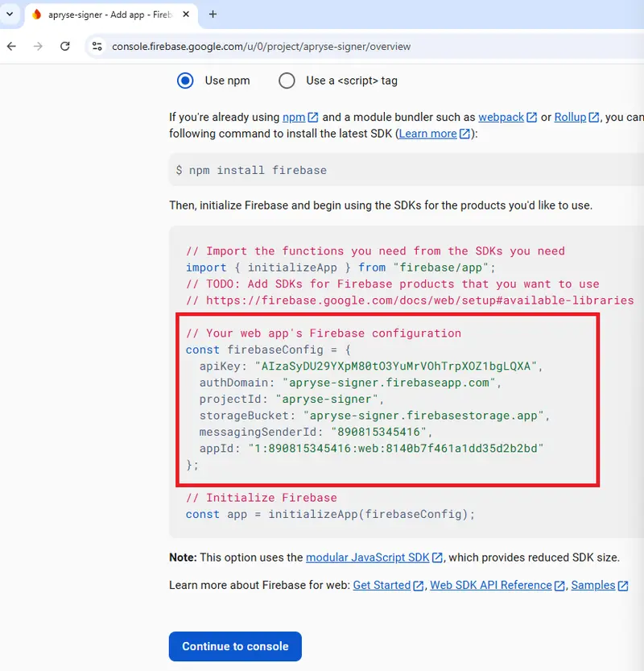Close the apryse-signer browser tab
644x671 pixels.
186,14
